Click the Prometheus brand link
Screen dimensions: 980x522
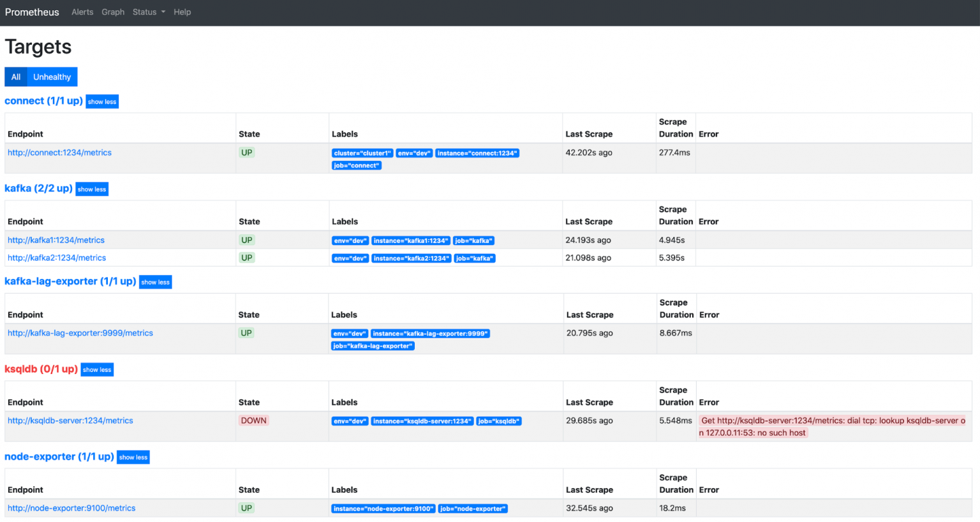[32, 12]
